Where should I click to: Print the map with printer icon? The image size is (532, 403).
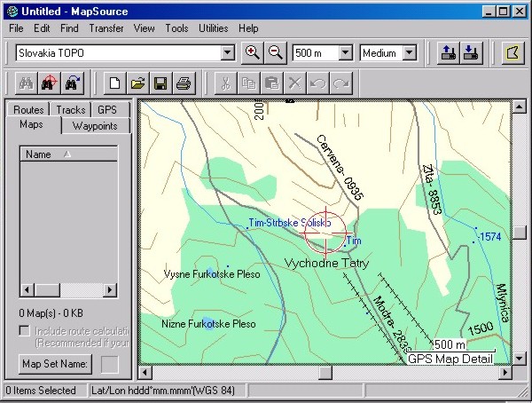tap(184, 83)
